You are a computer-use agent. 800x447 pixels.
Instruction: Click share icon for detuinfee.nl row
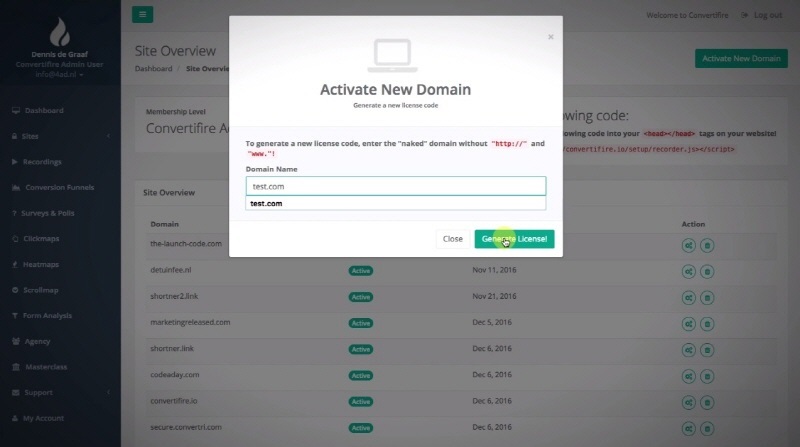[x=688, y=271]
